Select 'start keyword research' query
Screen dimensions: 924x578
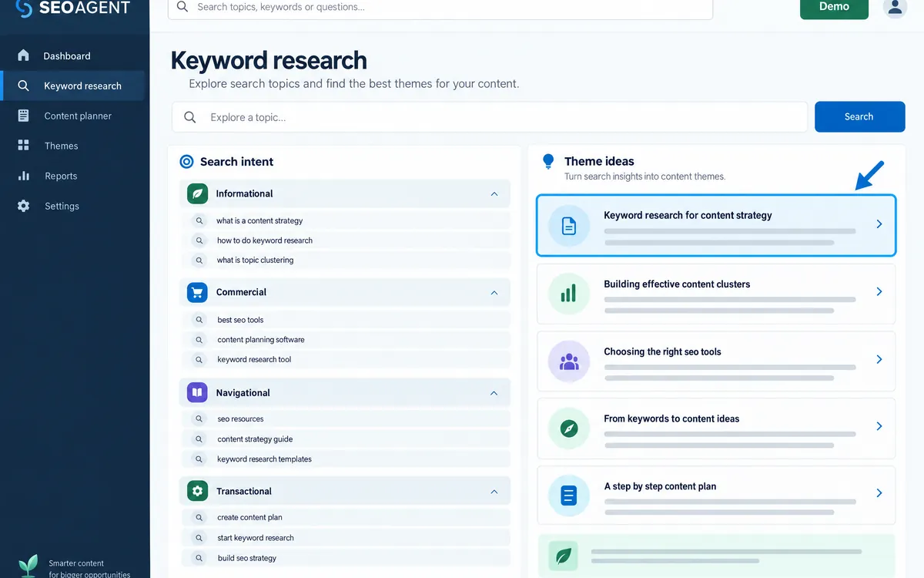pos(346,538)
